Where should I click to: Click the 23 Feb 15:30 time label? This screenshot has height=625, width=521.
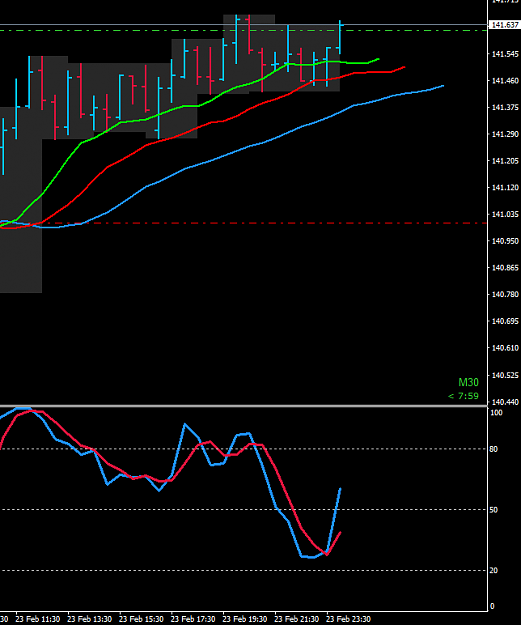(142, 619)
